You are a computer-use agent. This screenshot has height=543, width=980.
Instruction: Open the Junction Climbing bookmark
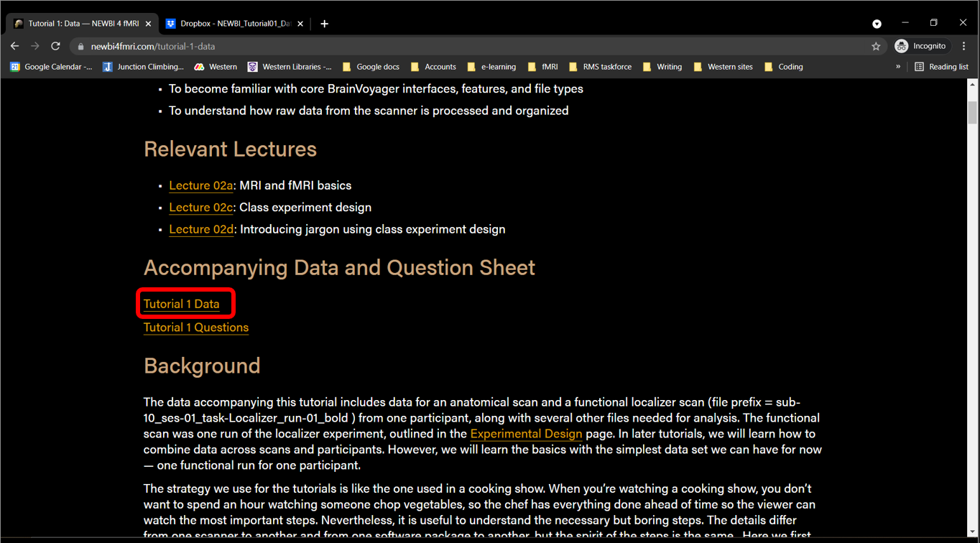coord(143,67)
